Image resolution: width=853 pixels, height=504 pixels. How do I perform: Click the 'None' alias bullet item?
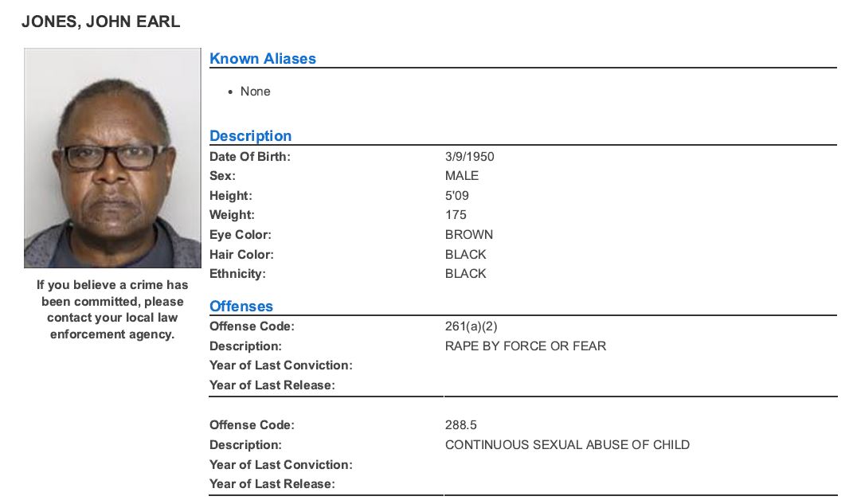click(x=256, y=92)
